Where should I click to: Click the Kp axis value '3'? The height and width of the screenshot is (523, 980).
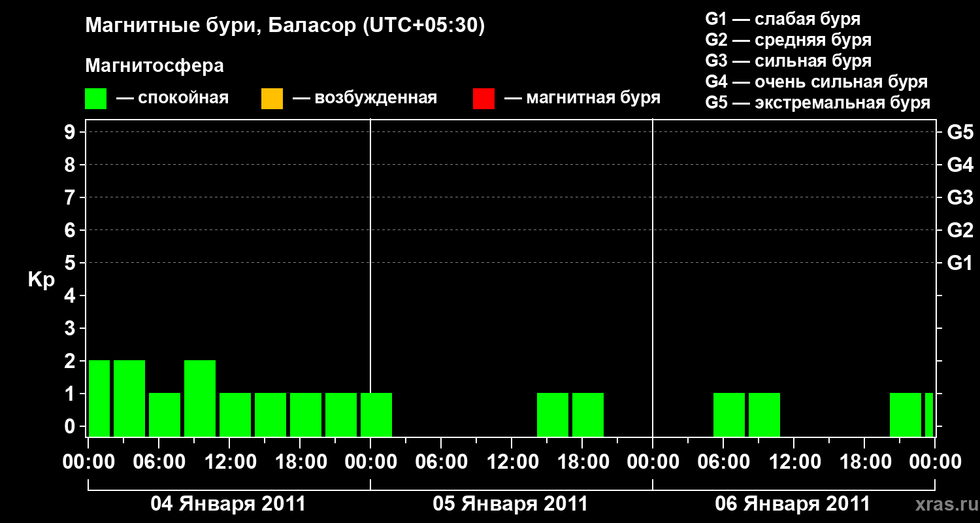point(71,328)
